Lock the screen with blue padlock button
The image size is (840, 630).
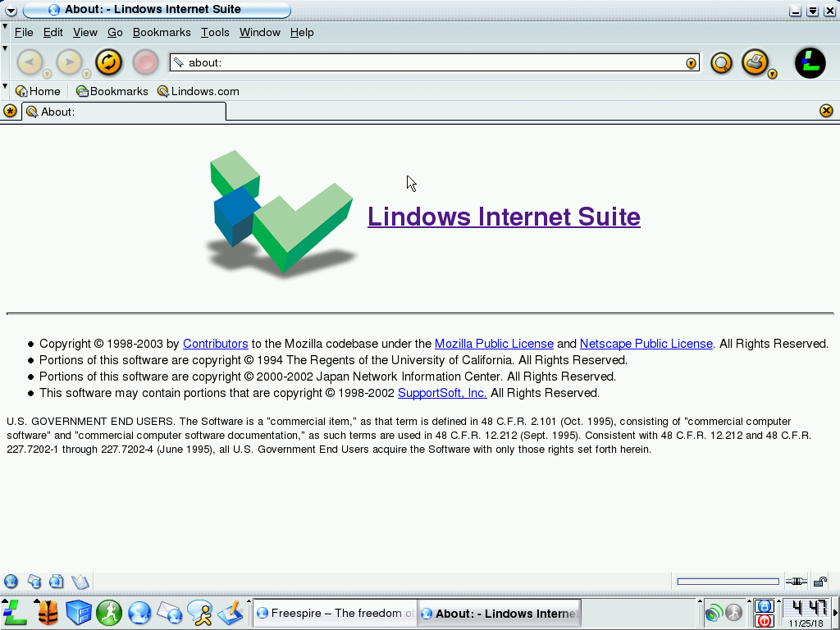pyautogui.click(x=765, y=606)
